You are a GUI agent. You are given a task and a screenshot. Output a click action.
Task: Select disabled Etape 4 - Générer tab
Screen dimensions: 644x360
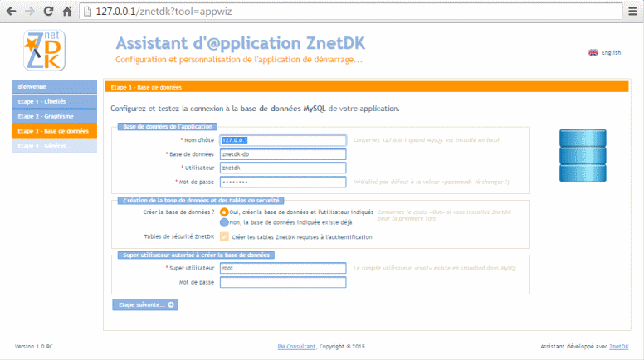pyautogui.click(x=54, y=146)
